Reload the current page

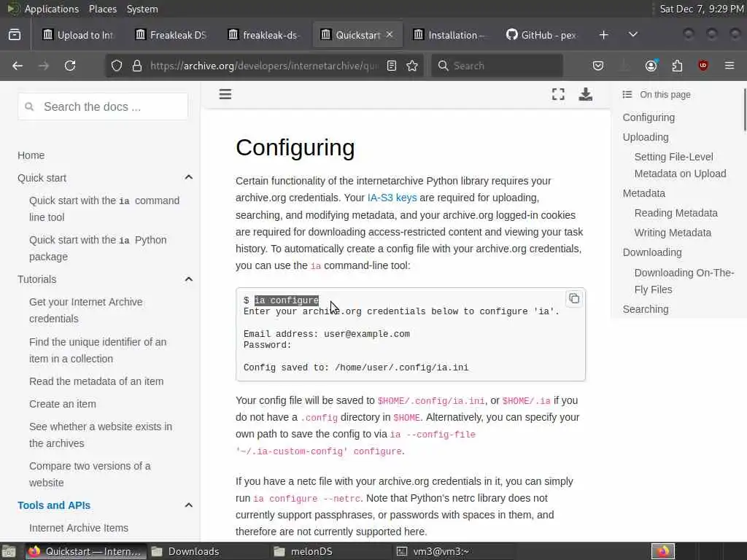pyautogui.click(x=70, y=66)
